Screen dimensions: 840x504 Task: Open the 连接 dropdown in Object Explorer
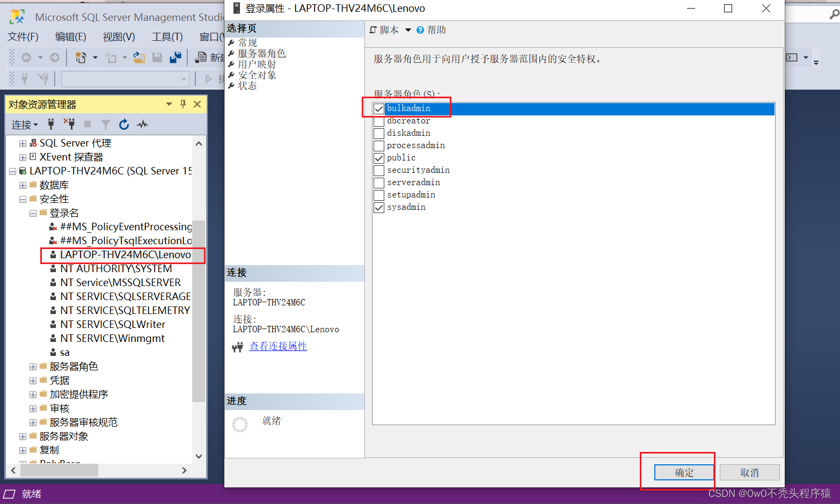[x=25, y=125]
